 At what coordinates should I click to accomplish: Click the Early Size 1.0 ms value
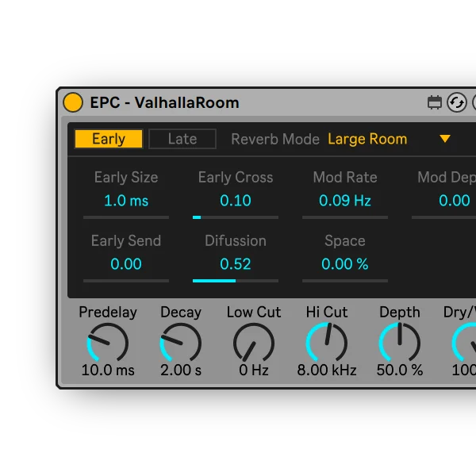click(126, 201)
